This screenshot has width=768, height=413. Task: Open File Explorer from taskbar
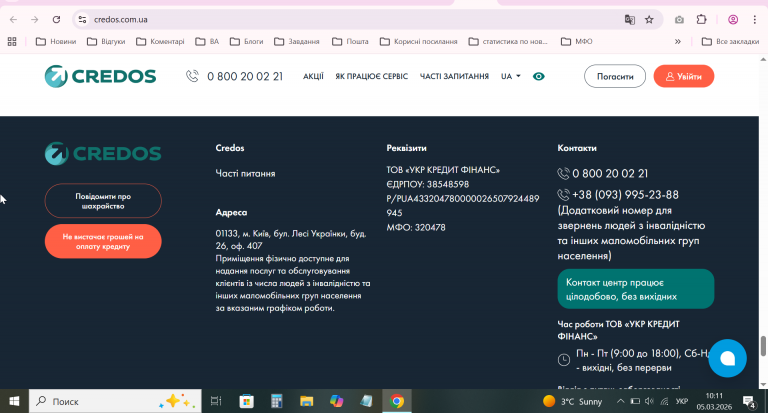click(x=307, y=401)
